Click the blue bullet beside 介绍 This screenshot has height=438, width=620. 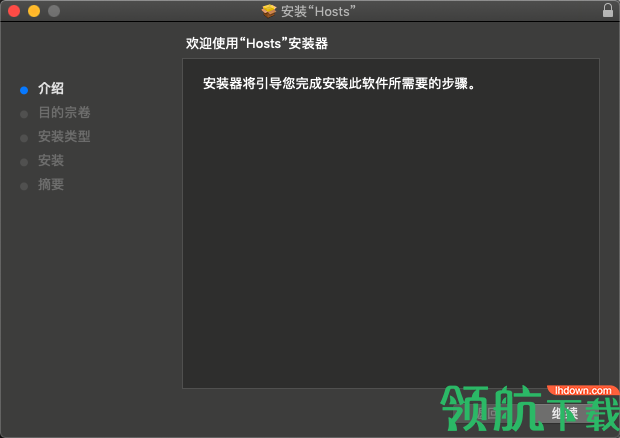[24, 90]
